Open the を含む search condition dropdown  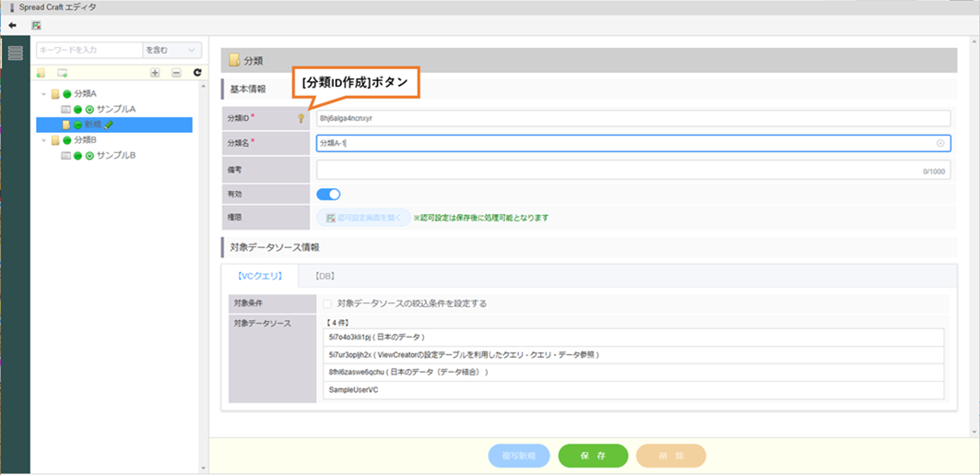172,50
